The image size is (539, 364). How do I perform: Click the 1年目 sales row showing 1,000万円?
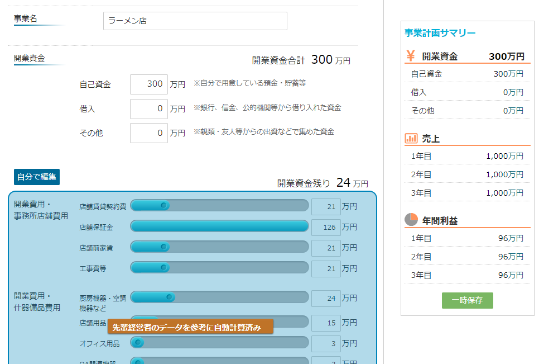point(467,156)
